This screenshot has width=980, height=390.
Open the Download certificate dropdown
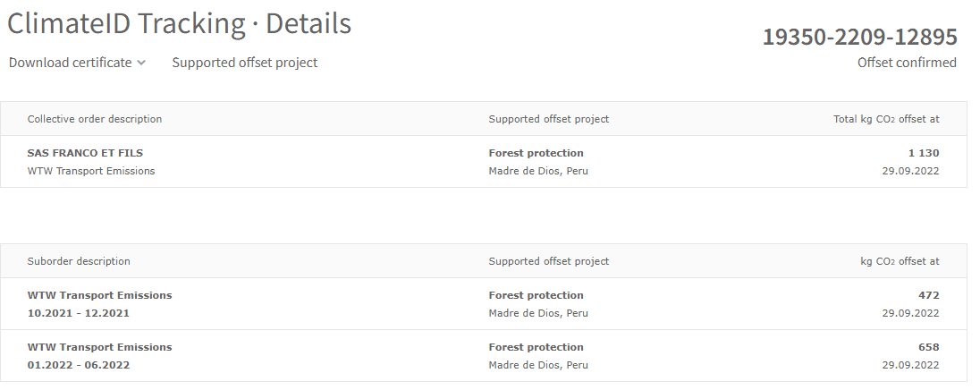[71, 63]
